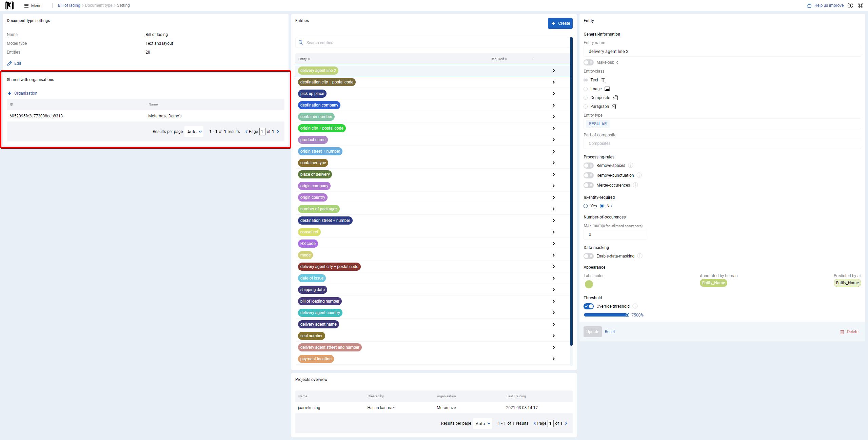Image resolution: width=868 pixels, height=440 pixels.
Task: Show info for Remove-spaces rule
Action: pyautogui.click(x=631, y=166)
